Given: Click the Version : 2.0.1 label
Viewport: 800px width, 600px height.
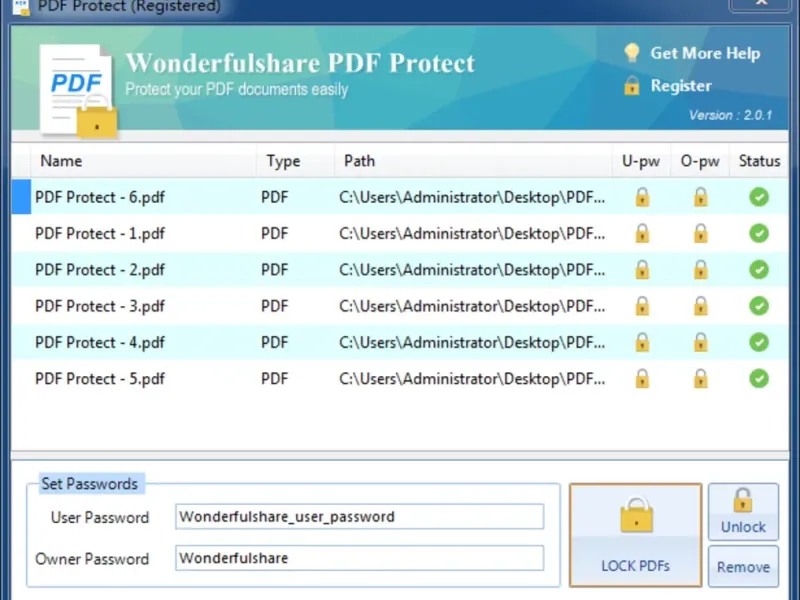Looking at the screenshot, I should [x=731, y=115].
